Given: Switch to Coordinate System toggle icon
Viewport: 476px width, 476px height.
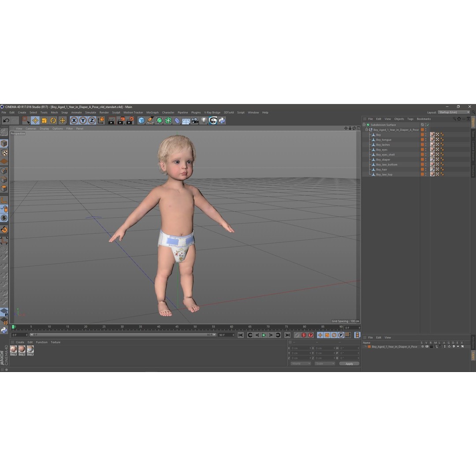Looking at the screenshot, I should click(101, 120).
